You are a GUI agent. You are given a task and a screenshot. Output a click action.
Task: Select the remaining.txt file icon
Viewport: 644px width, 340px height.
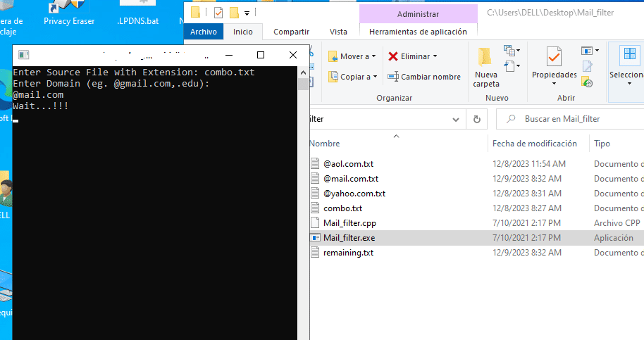[315, 253]
